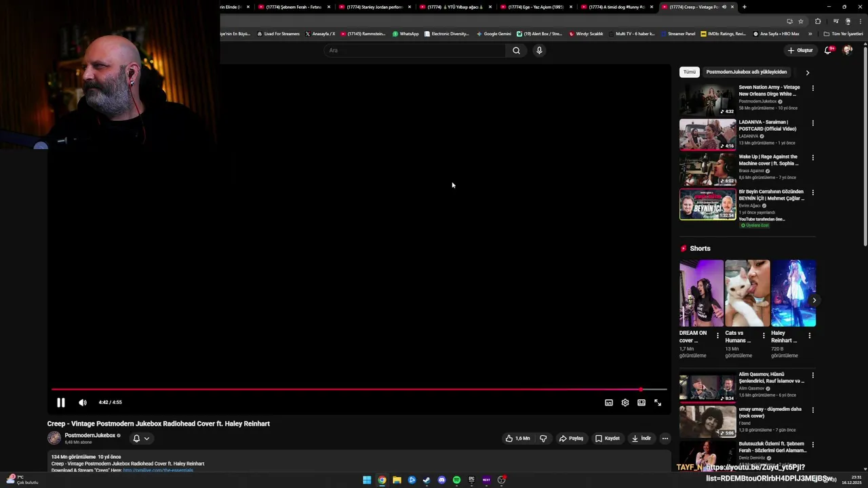
Task: Open the pmjlive.com description link
Action: pyautogui.click(x=158, y=470)
